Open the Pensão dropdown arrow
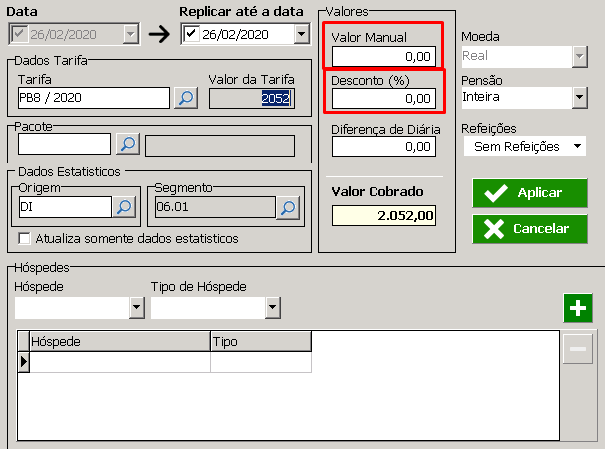605x449 pixels. click(580, 97)
